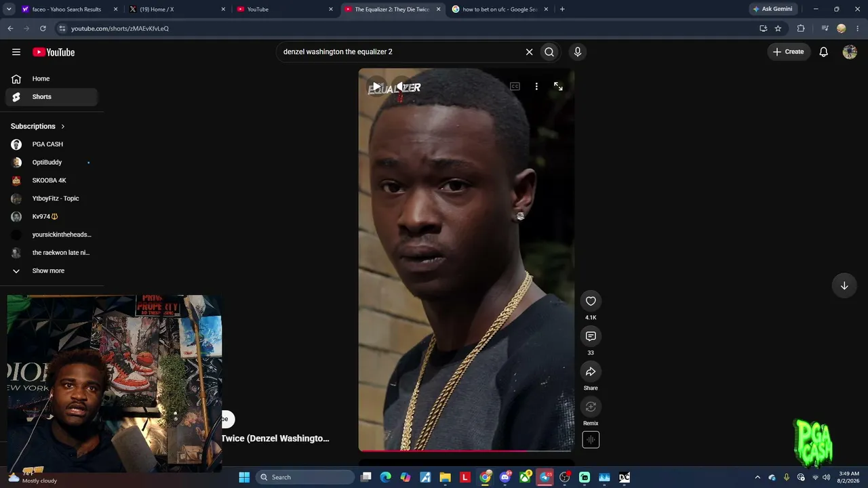The height and width of the screenshot is (488, 868).
Task: Go to the YouTube logo home link
Action: [x=54, y=52]
